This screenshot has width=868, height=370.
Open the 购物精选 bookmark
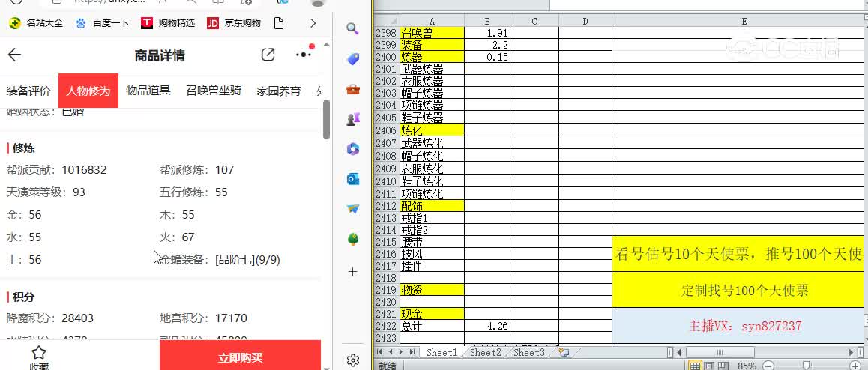(168, 23)
